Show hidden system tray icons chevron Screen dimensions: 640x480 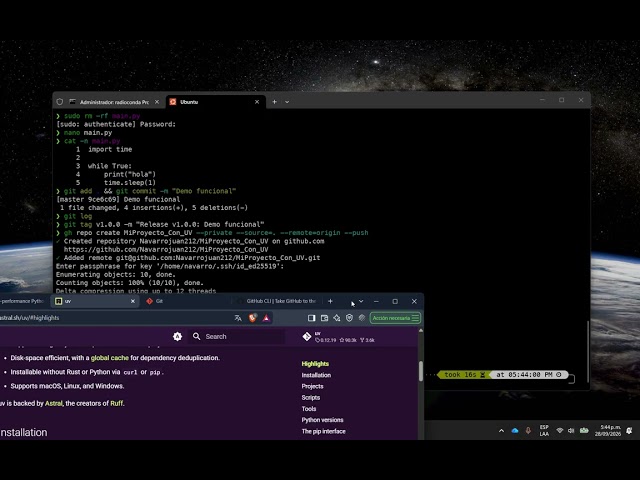[x=501, y=431]
